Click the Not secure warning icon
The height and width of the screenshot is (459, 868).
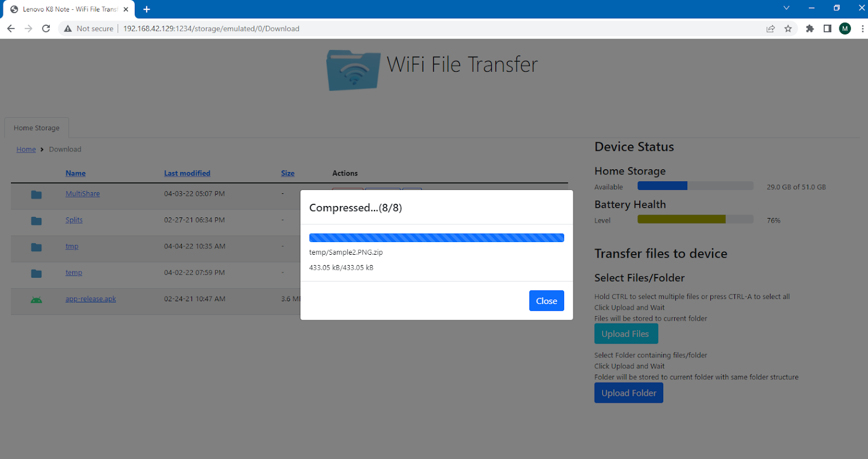tap(68, 29)
